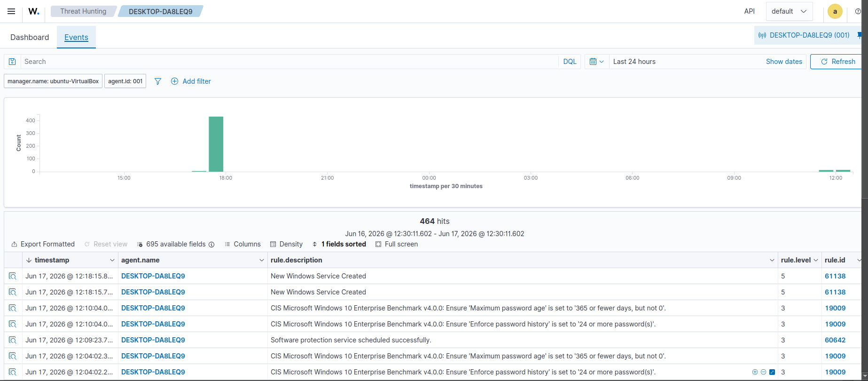
Task: Open the hamburger navigation menu
Action: (x=11, y=11)
